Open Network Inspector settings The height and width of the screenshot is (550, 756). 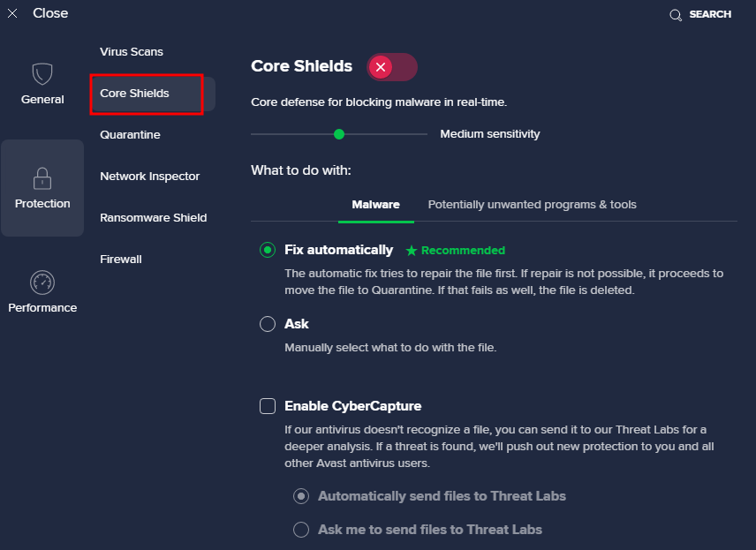coord(149,176)
